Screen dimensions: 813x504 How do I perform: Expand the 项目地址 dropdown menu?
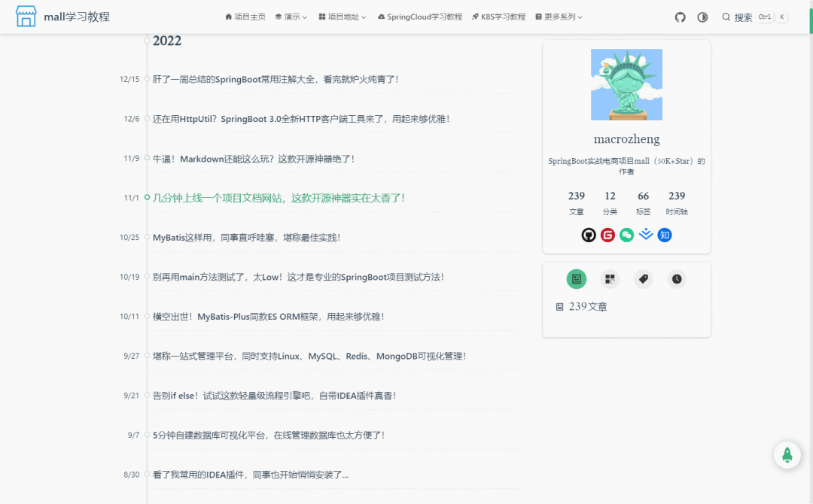pyautogui.click(x=343, y=17)
